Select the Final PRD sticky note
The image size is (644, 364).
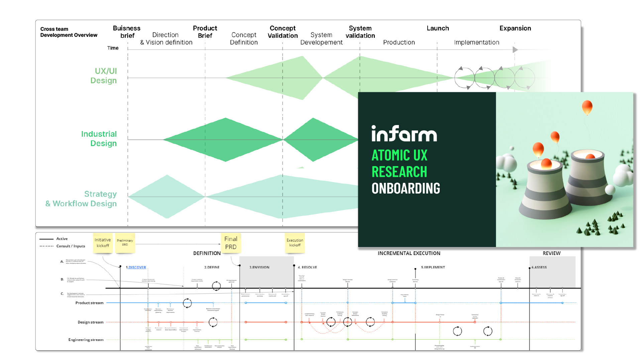(231, 243)
